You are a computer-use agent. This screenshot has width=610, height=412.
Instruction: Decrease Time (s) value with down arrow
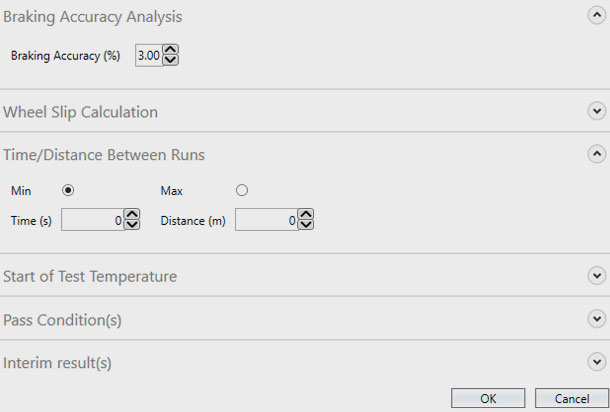[132, 225]
